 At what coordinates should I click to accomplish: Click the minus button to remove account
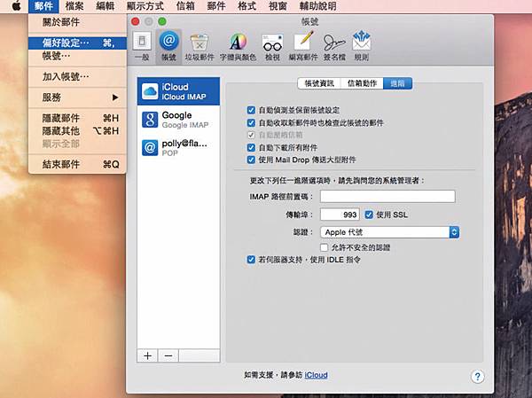(x=168, y=356)
